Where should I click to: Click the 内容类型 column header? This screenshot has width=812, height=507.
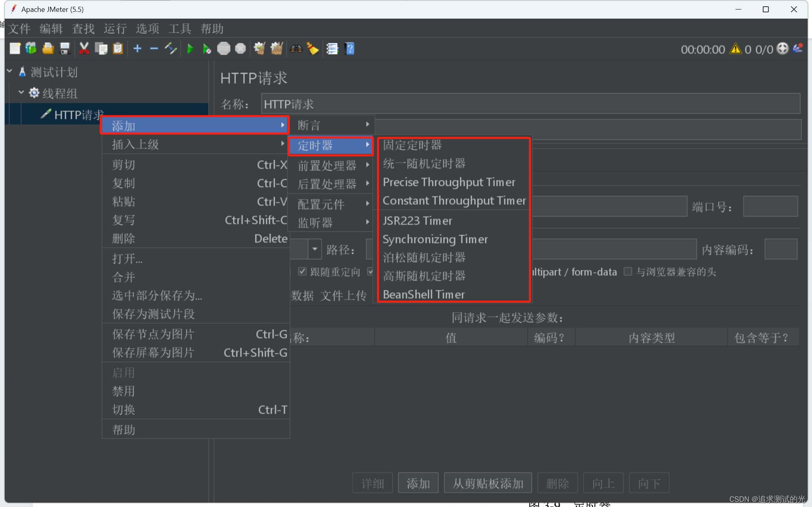(651, 337)
